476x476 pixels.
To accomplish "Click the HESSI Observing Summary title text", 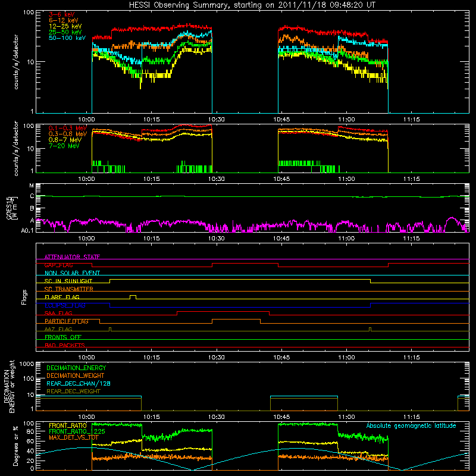I will (x=252, y=5).
